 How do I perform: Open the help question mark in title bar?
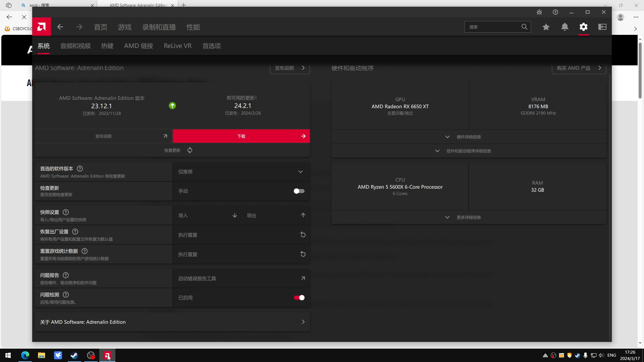(x=555, y=12)
